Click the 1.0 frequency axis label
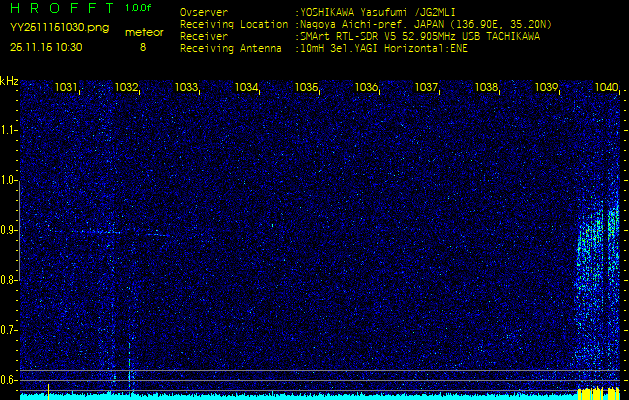 [9, 180]
